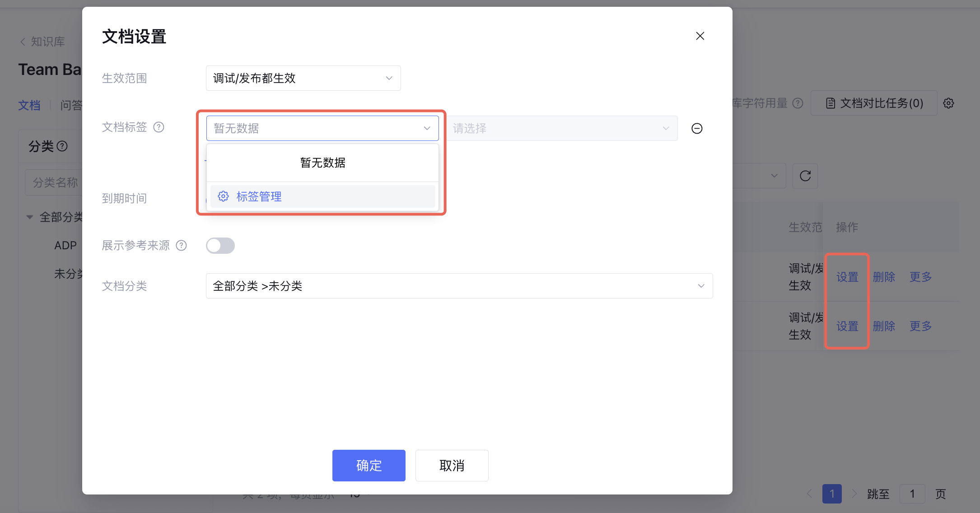
Task: Click the settings gear beside 文档对比任务
Action: (x=948, y=103)
